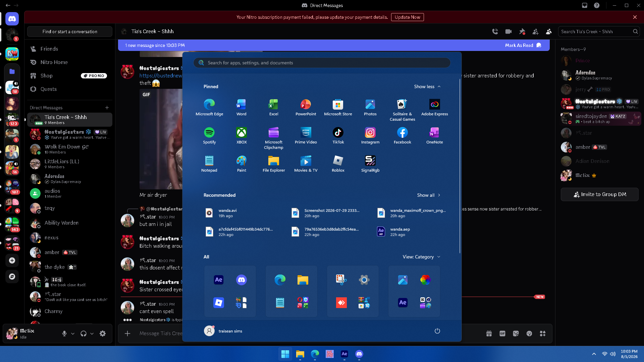The image size is (644, 362).
Task: Open the GIF picker in Discord
Action: pyautogui.click(x=502, y=334)
